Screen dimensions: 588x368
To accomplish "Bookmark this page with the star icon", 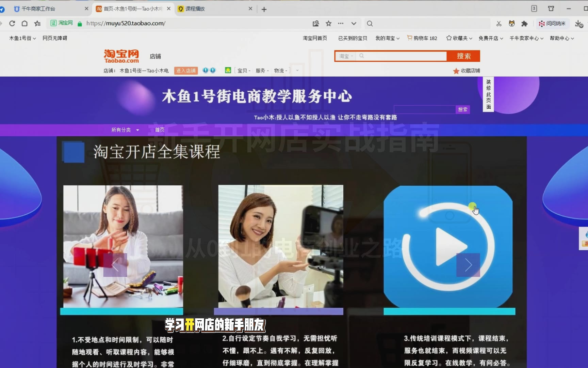I will tap(328, 24).
